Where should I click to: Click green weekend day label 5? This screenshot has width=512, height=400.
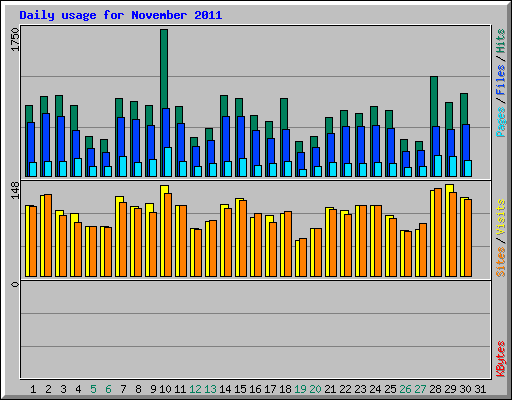pos(93,389)
